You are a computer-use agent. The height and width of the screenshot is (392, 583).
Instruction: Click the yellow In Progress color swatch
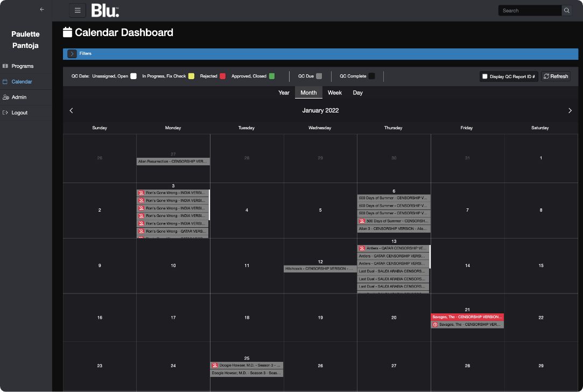(x=191, y=76)
